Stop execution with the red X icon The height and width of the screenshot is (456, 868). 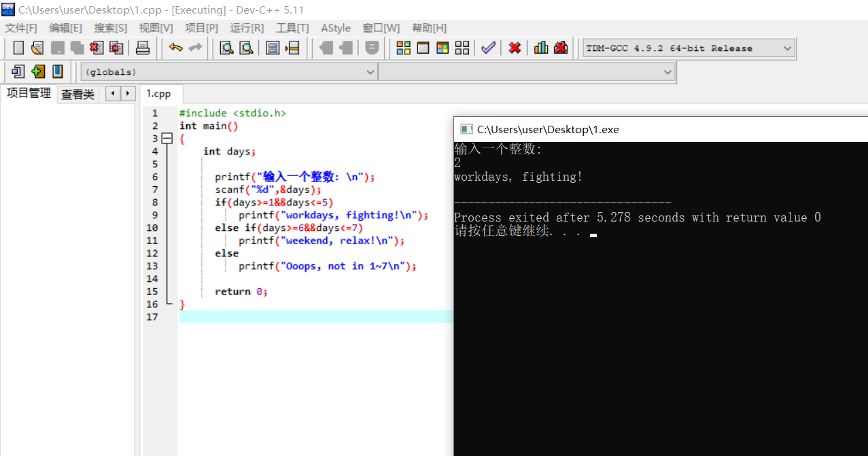point(515,48)
